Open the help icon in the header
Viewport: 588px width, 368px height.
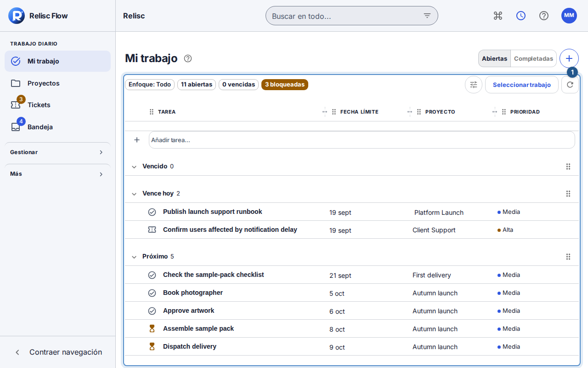(x=544, y=16)
